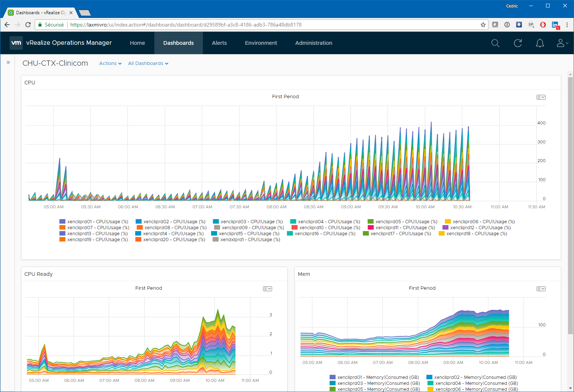Open the alerts bell notifications
The image size is (574, 392).
[540, 43]
